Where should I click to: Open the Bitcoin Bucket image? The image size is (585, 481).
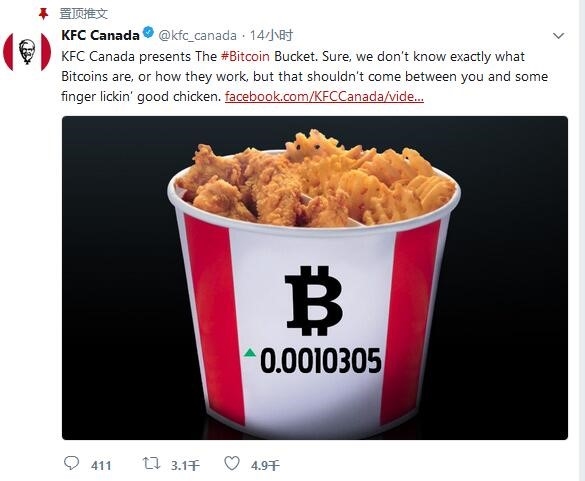315,278
